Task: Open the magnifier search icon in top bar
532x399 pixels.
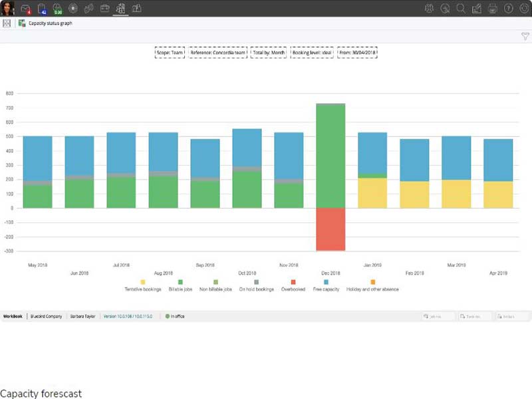Action: 461,9
